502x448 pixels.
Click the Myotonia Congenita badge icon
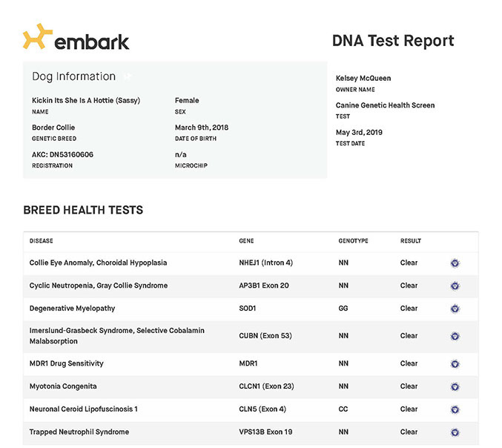(455, 386)
